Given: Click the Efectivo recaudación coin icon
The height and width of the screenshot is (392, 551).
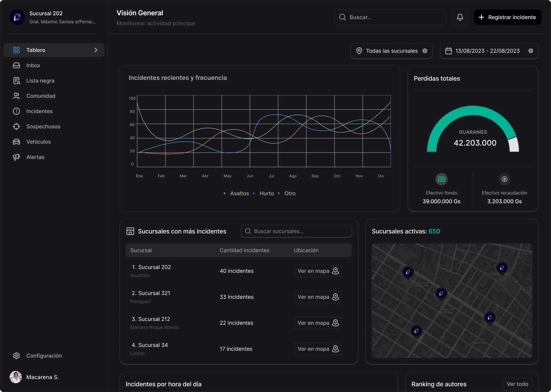Looking at the screenshot, I should point(504,179).
